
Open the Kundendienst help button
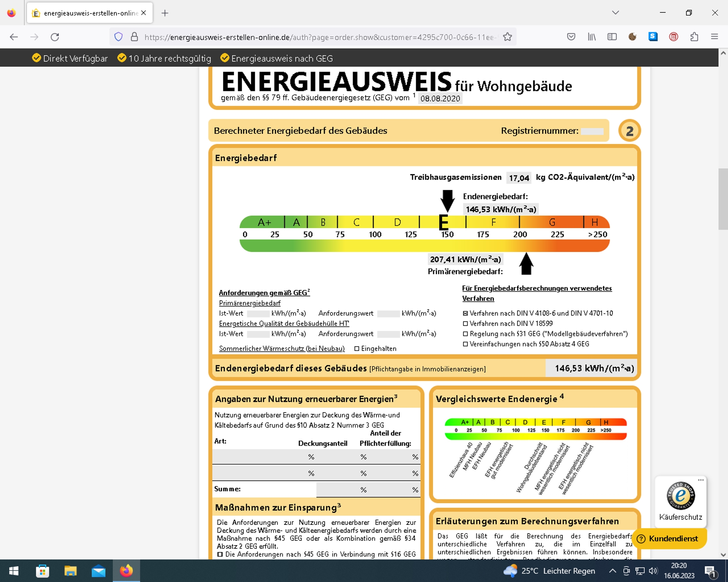coord(668,538)
